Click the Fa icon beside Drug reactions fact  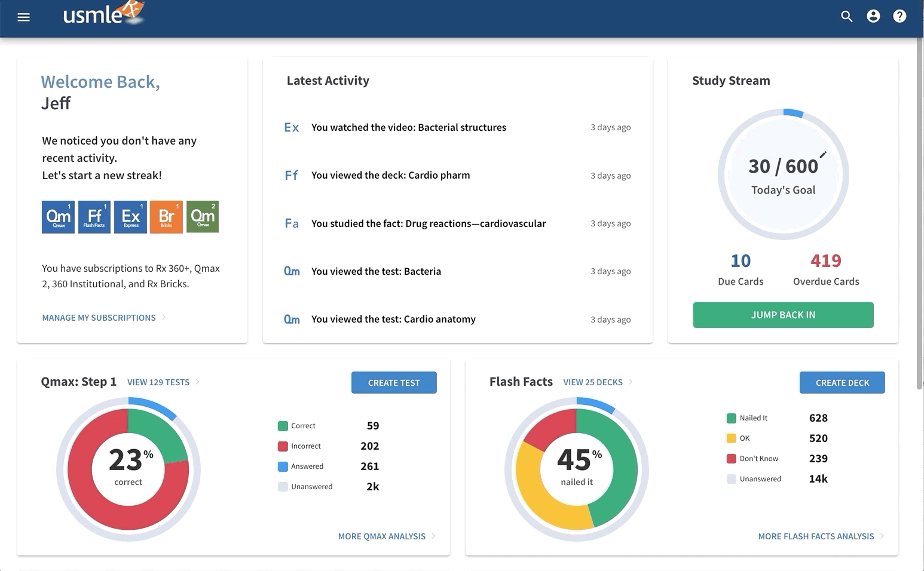click(x=291, y=223)
